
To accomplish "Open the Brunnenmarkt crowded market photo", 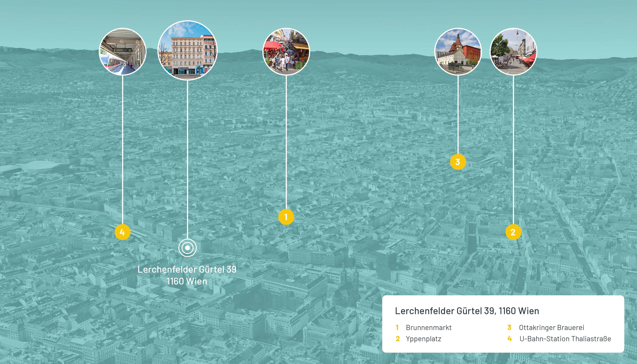I will (286, 52).
